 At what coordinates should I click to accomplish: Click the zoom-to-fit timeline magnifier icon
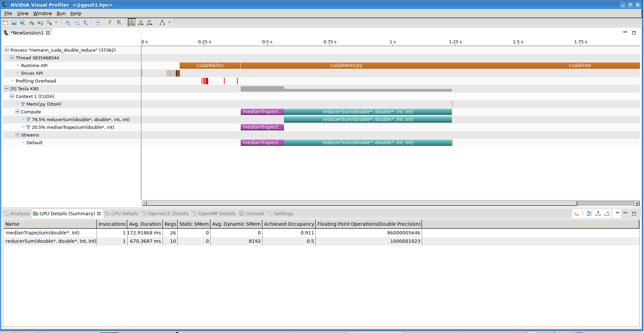[85, 22]
